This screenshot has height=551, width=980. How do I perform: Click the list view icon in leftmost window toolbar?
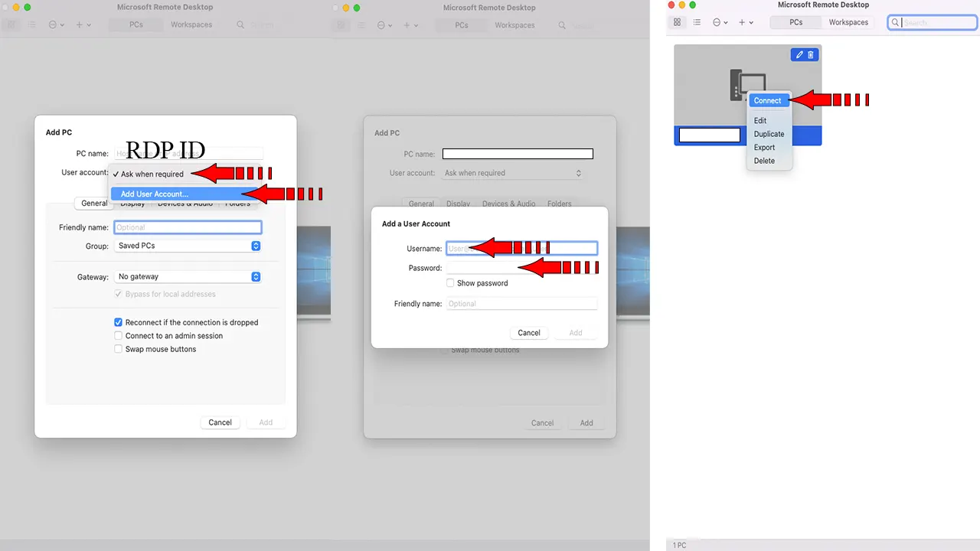pyautogui.click(x=32, y=25)
